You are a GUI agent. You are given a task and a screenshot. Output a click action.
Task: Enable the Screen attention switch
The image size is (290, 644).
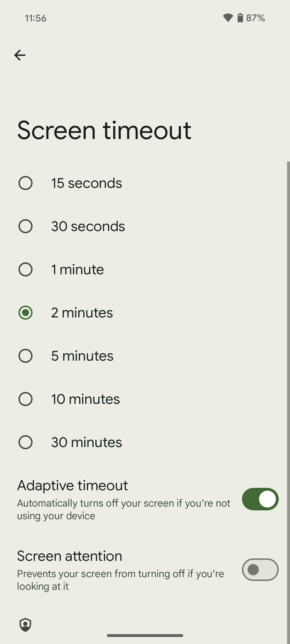coord(260,570)
